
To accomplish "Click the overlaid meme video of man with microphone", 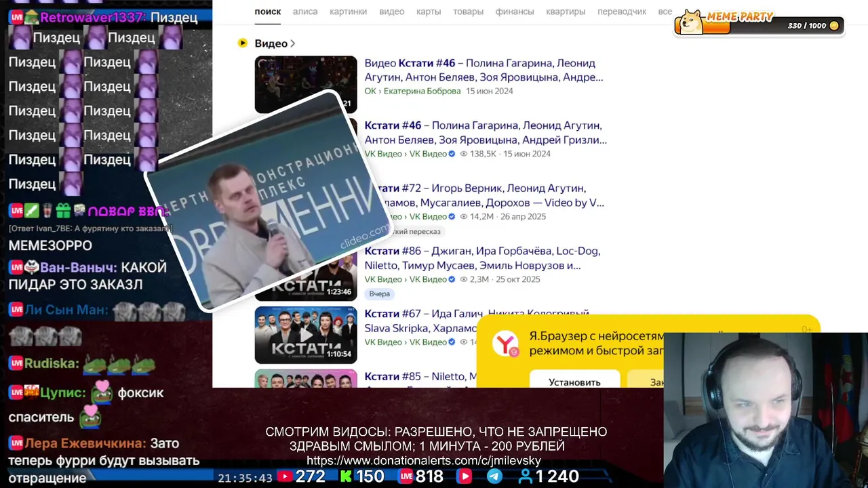I will click(x=268, y=202).
